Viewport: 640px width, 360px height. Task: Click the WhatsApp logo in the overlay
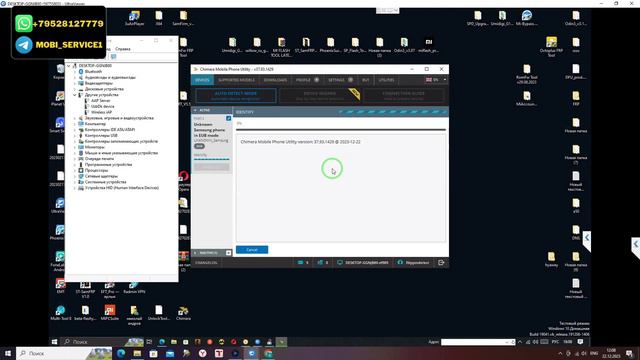[24, 23]
